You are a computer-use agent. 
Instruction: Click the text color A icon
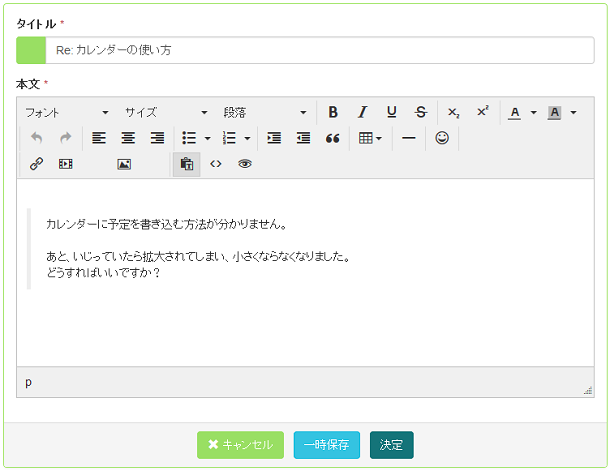(514, 113)
